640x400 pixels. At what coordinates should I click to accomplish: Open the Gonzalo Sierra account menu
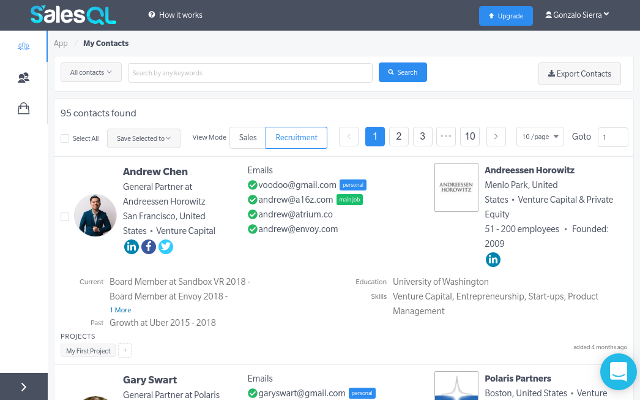pos(577,15)
